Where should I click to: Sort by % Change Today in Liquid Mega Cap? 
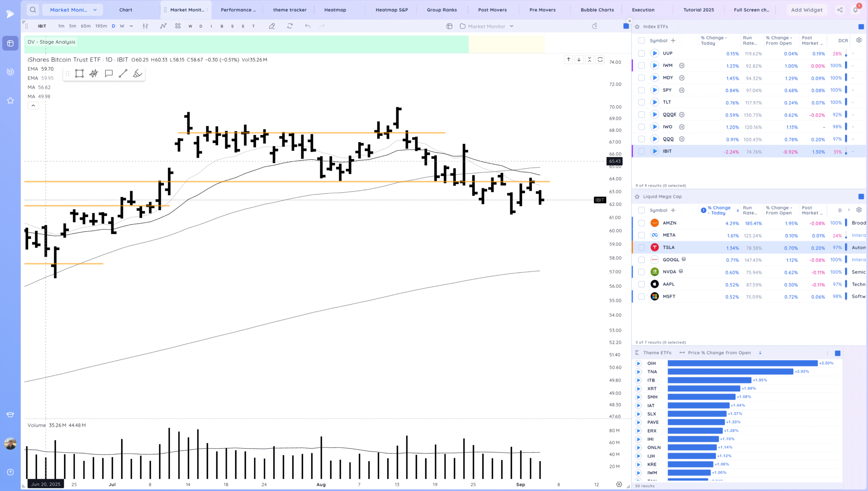point(719,210)
